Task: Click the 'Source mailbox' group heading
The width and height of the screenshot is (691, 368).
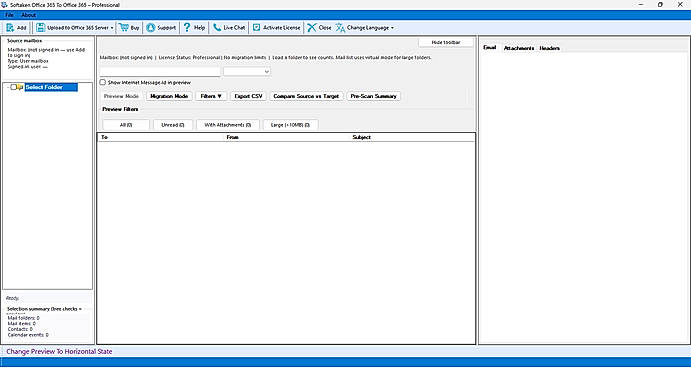Action: point(25,41)
